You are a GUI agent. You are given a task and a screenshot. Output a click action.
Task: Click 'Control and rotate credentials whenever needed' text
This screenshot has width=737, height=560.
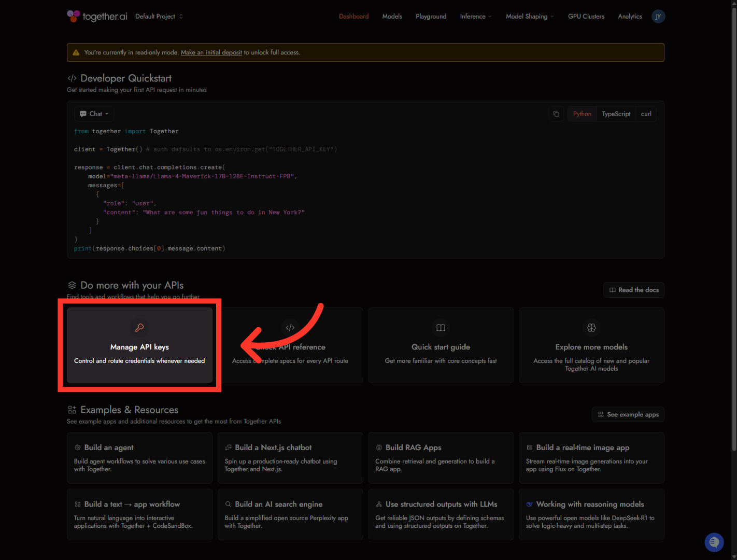(x=139, y=361)
